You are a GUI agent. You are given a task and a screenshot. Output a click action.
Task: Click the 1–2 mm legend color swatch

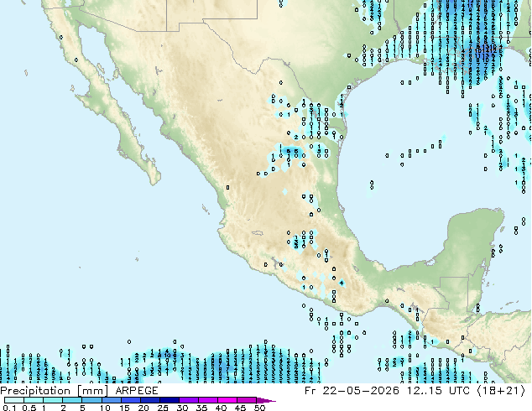[x=53, y=400]
